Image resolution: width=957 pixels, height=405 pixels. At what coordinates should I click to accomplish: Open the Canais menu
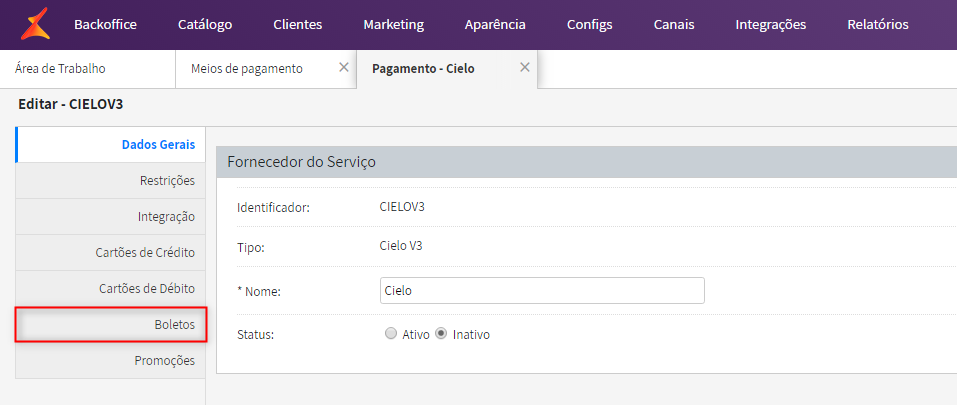(x=674, y=25)
